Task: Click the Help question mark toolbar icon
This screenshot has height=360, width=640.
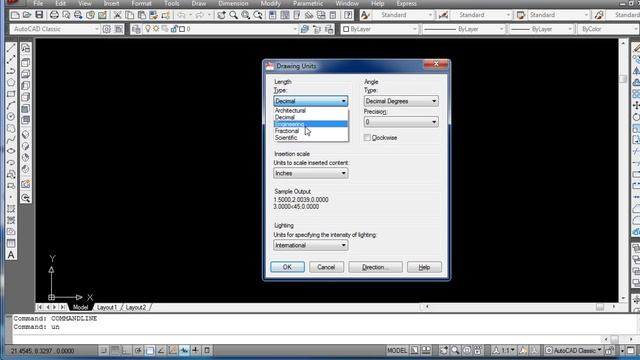Action: click(x=348, y=16)
